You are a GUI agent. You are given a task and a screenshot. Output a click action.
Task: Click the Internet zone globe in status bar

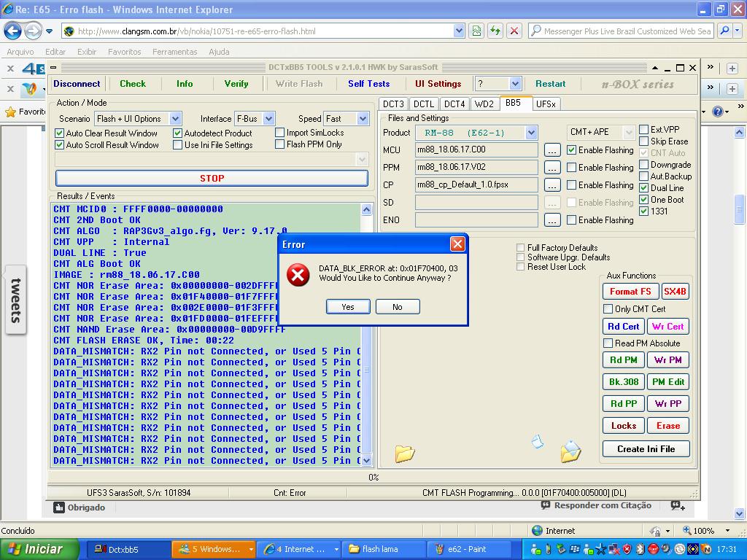pyautogui.click(x=538, y=531)
